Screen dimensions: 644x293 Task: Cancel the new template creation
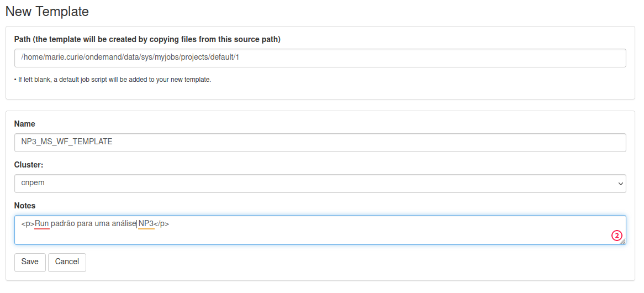(x=67, y=262)
